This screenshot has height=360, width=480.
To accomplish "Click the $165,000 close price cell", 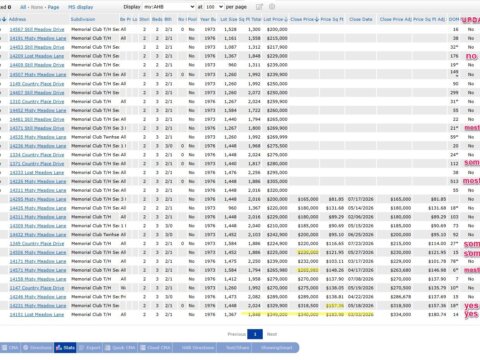I will click(308, 199).
